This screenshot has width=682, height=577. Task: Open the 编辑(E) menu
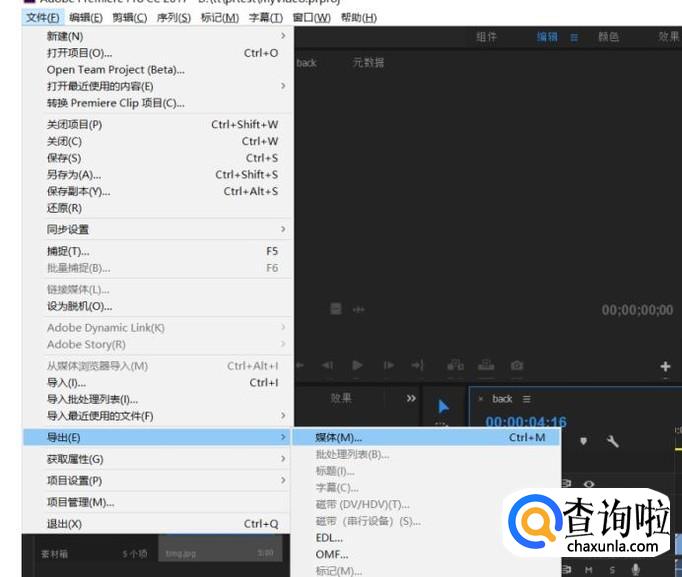pyautogui.click(x=86, y=18)
